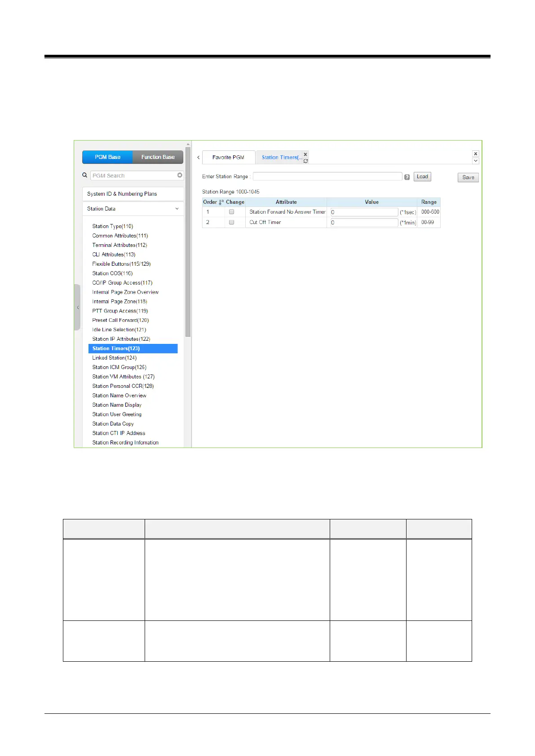Open the Favorite PGM tab
Image resolution: width=535 pixels, height=756 pixels.
[229, 158]
